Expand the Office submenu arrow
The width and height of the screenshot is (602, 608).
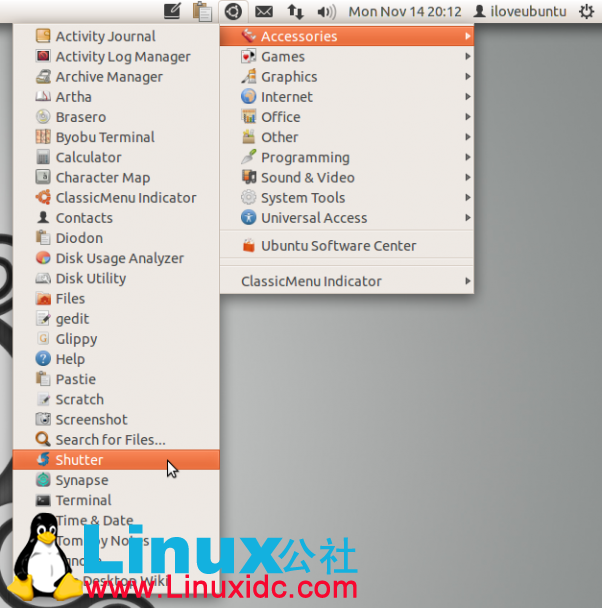click(x=467, y=117)
